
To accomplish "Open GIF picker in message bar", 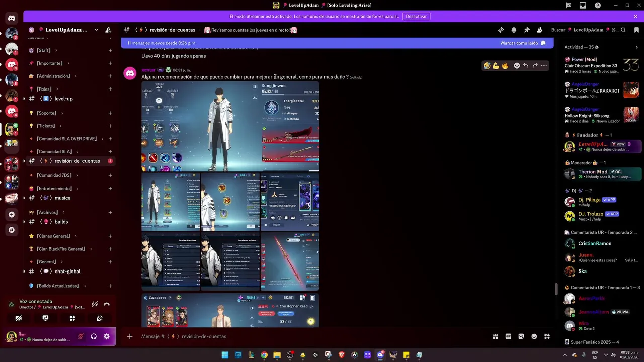I will pos(508,336).
